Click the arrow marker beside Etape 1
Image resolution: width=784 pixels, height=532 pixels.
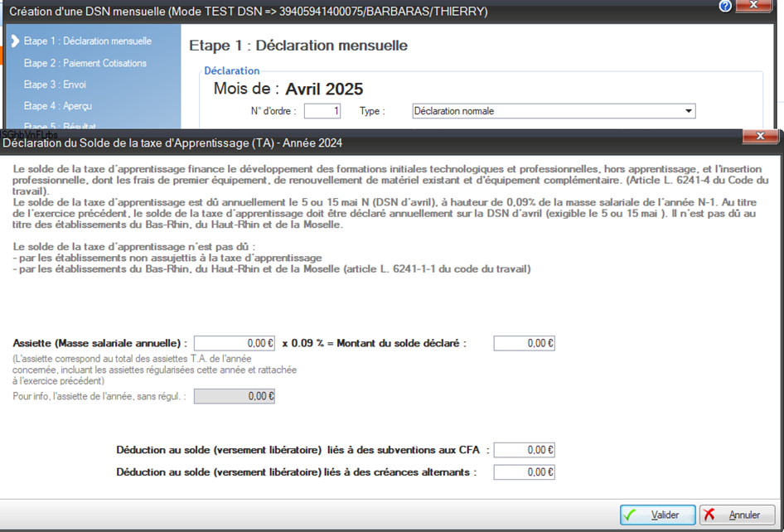(x=15, y=41)
